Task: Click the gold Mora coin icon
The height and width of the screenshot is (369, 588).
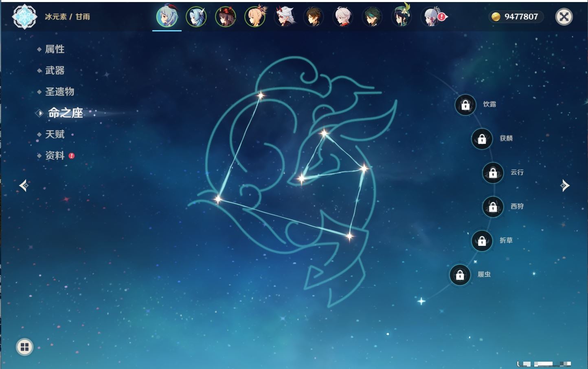Action: point(496,17)
